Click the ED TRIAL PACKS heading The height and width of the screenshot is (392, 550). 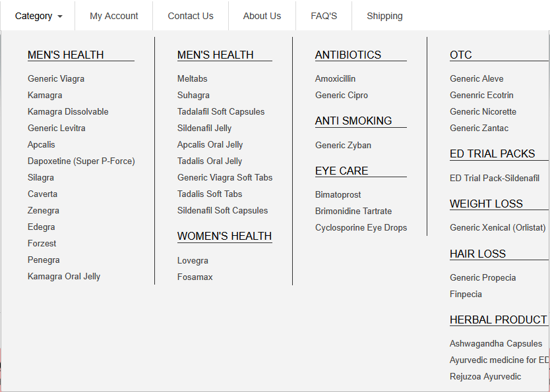click(x=492, y=154)
